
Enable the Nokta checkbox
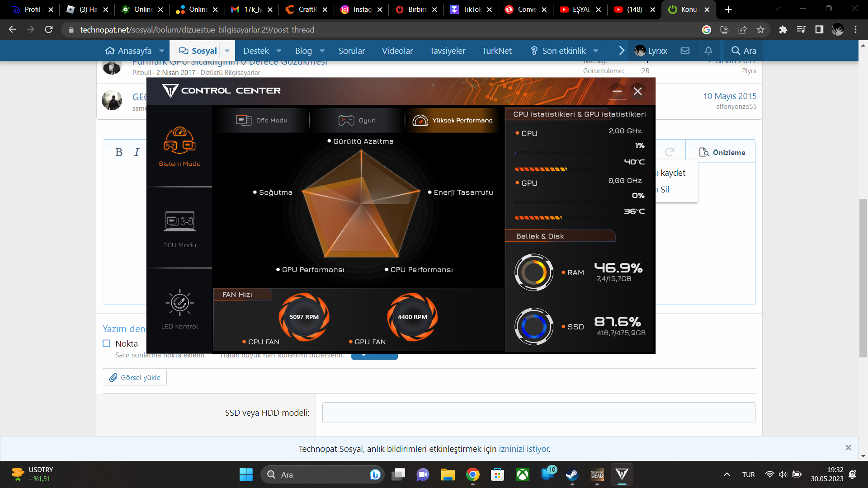tap(107, 343)
